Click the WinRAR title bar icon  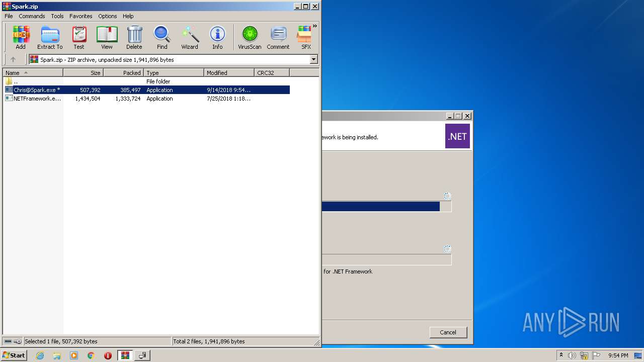click(x=7, y=7)
